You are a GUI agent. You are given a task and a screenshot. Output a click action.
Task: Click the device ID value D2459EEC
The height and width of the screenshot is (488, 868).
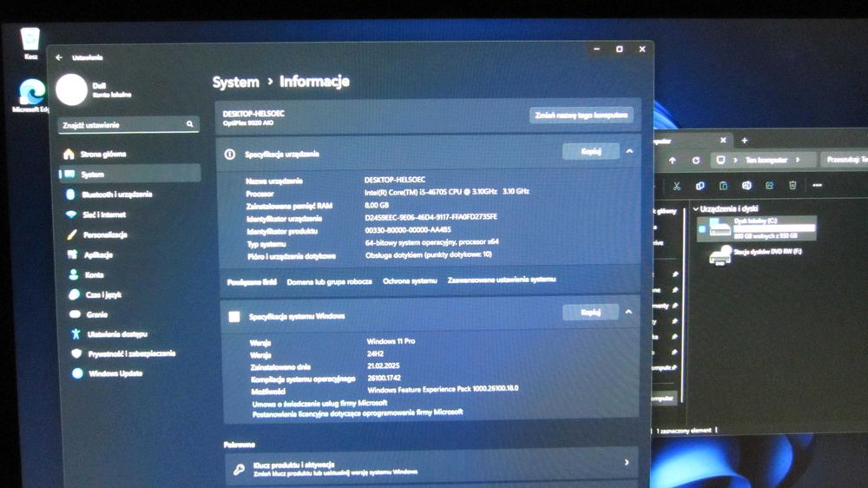pos(431,216)
